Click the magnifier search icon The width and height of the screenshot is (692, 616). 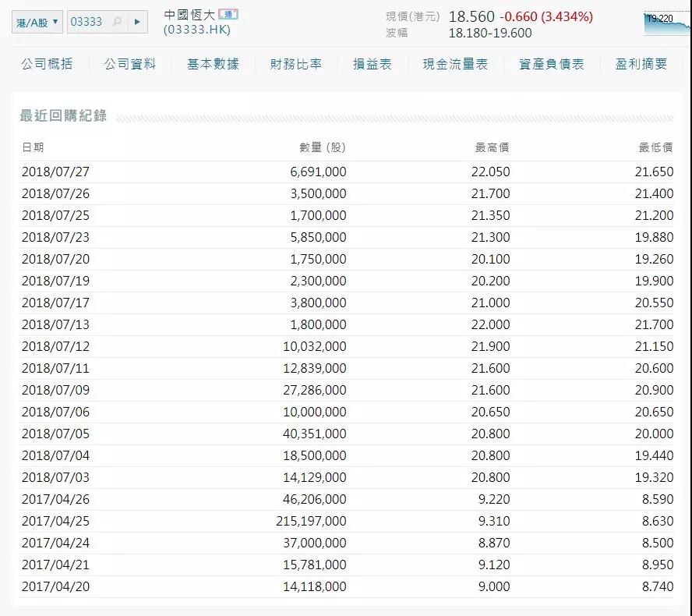[117, 22]
